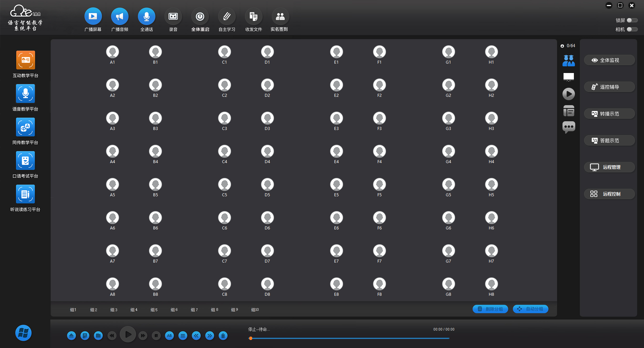Select student seat H8
The height and width of the screenshot is (348, 644).
491,287
